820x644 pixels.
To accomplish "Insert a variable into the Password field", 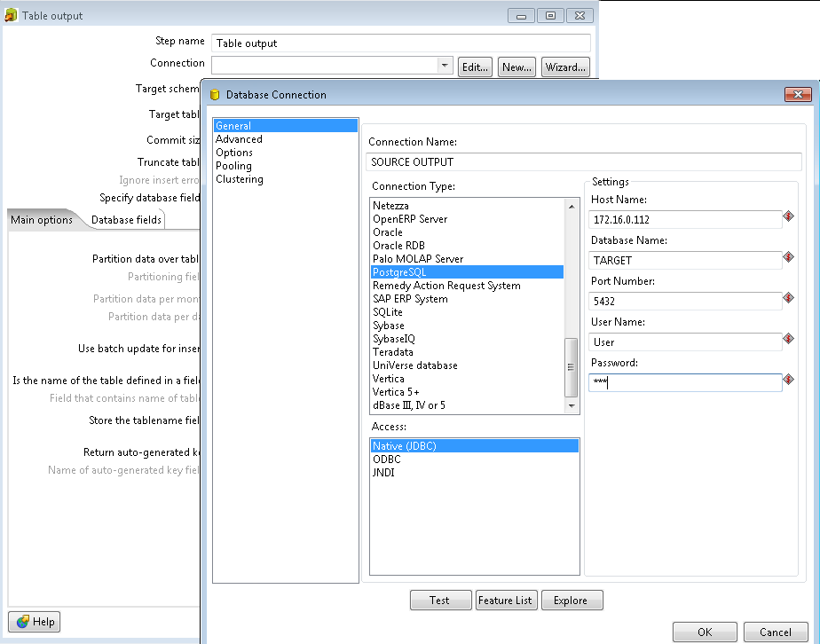I will coord(789,379).
